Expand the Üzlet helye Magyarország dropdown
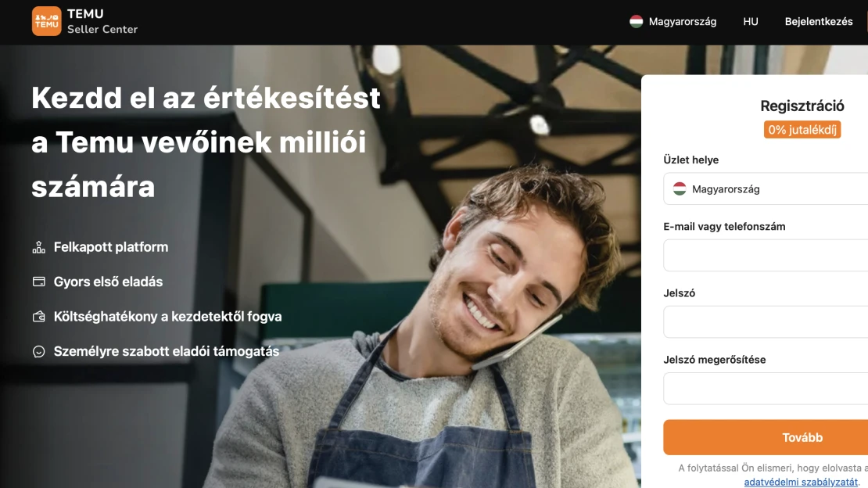Viewport: 868px width, 488px height. coord(766,189)
